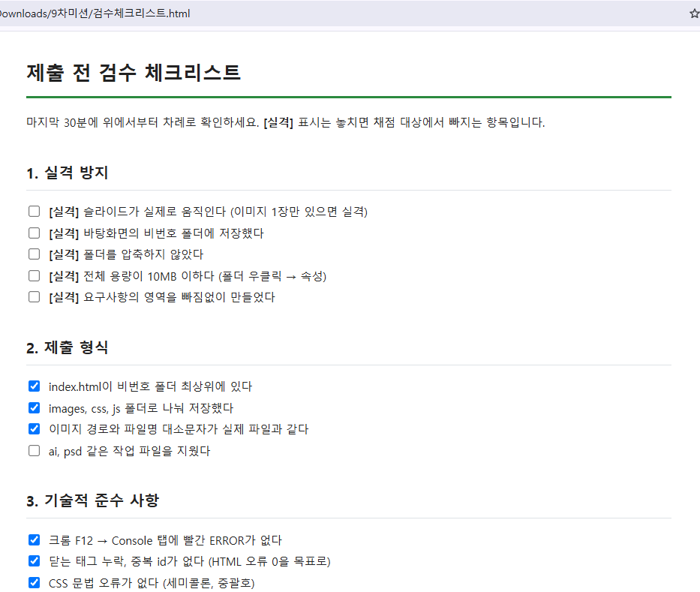Uncheck '닫는 태그 누락, 중복 id가 없다'
The image size is (700, 592).
[x=34, y=560]
